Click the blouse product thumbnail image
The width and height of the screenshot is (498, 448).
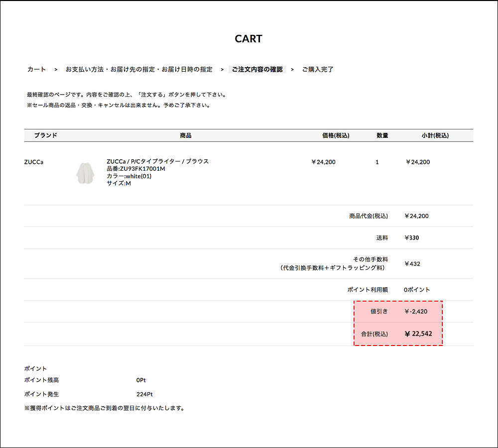point(85,173)
